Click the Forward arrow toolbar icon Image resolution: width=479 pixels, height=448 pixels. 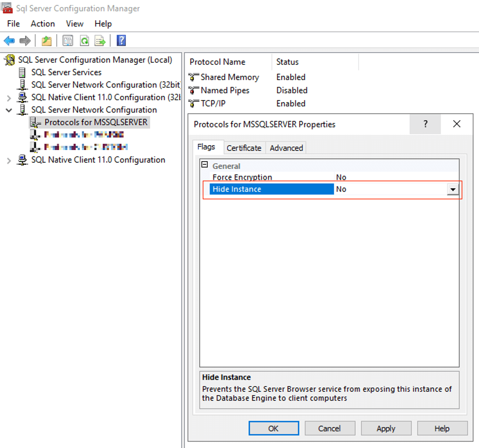pos(25,41)
